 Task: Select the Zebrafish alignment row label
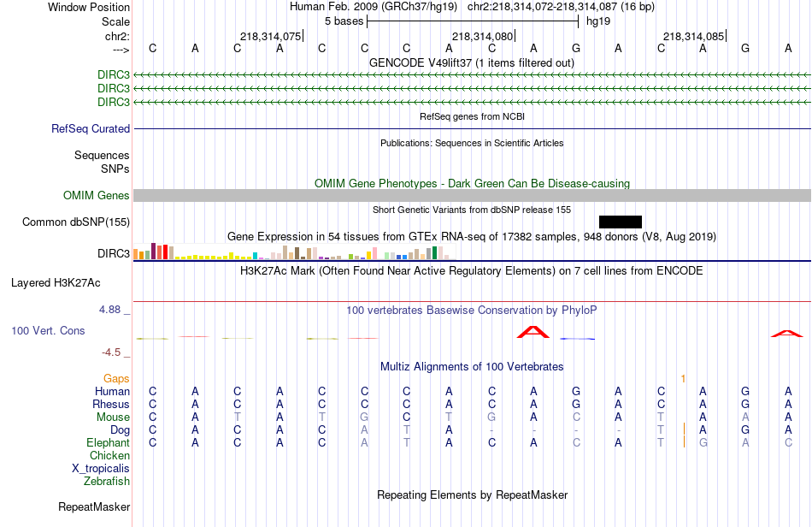pyautogui.click(x=107, y=481)
